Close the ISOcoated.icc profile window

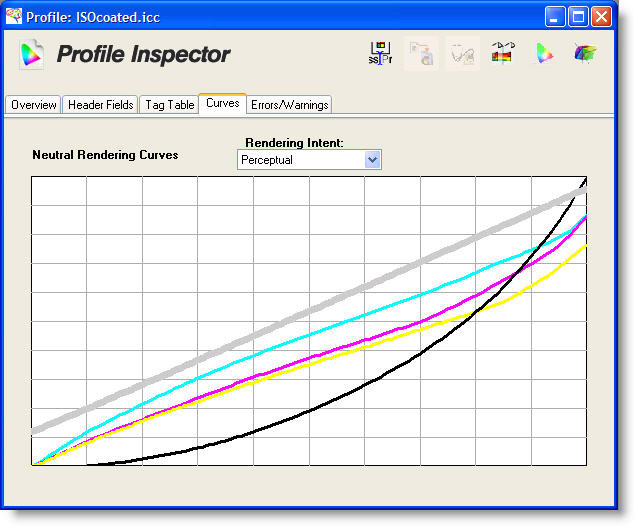[602, 17]
